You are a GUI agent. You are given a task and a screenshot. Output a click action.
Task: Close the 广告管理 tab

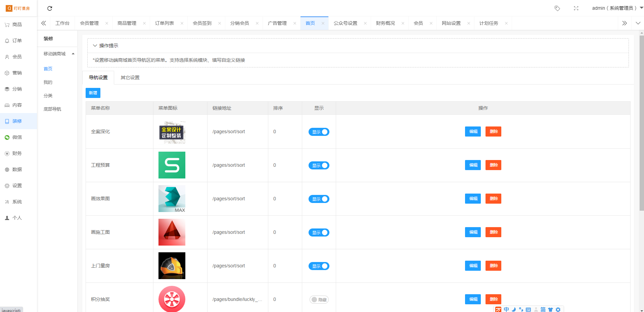point(295,23)
